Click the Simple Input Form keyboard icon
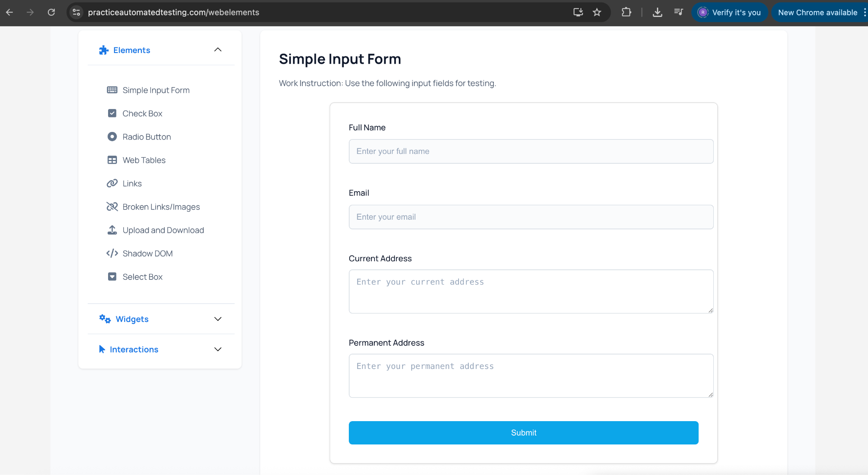The width and height of the screenshot is (868, 475). tap(112, 90)
